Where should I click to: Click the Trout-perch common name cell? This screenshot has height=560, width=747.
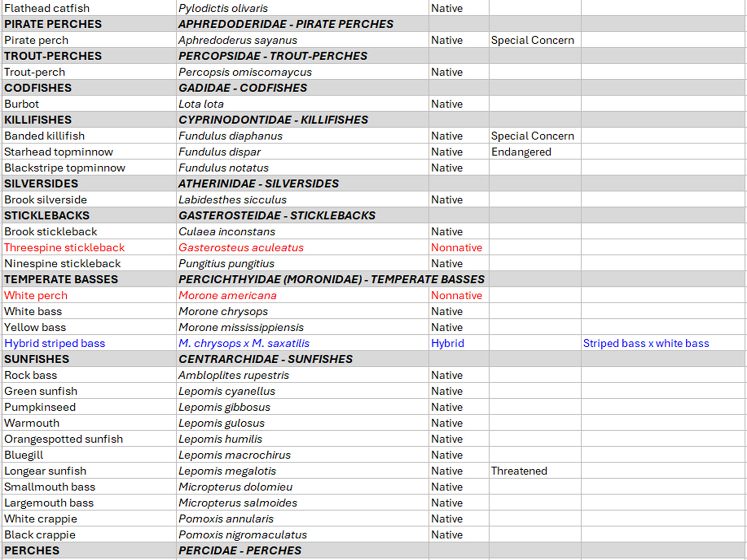[35, 72]
